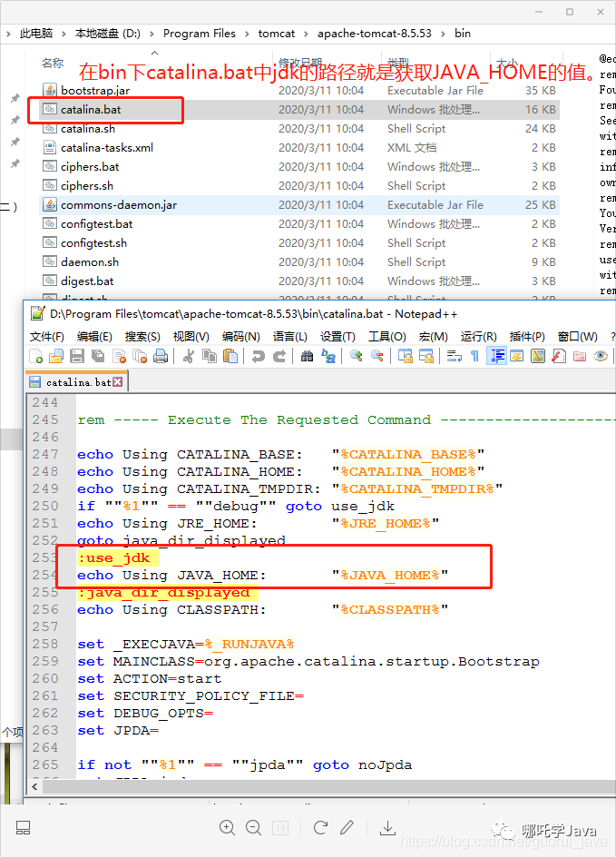Click the Cut scissors icon
This screenshot has height=858, width=616.
189,356
